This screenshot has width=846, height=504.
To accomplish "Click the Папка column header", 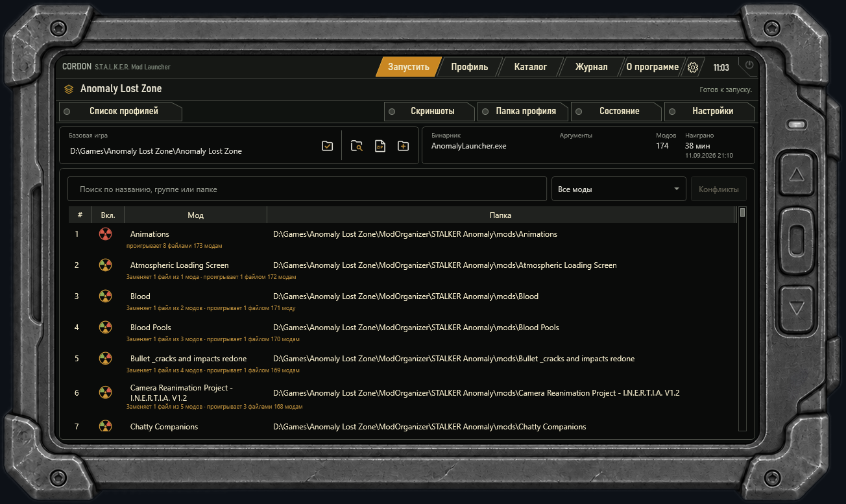I will click(500, 215).
